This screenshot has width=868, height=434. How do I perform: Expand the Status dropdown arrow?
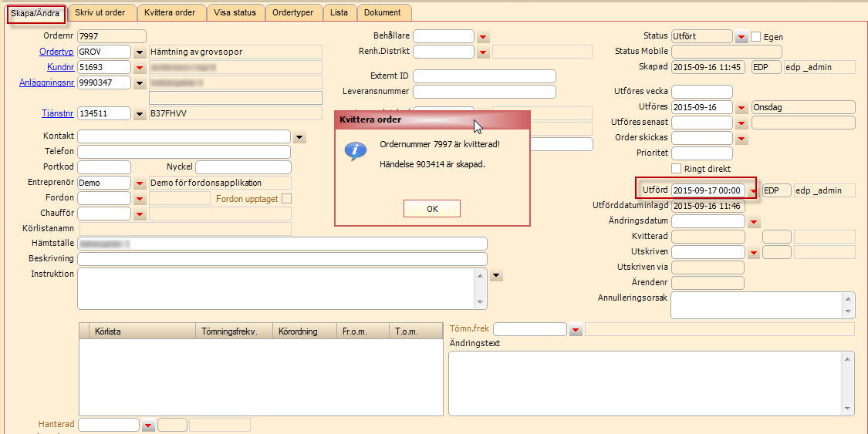[x=741, y=37]
